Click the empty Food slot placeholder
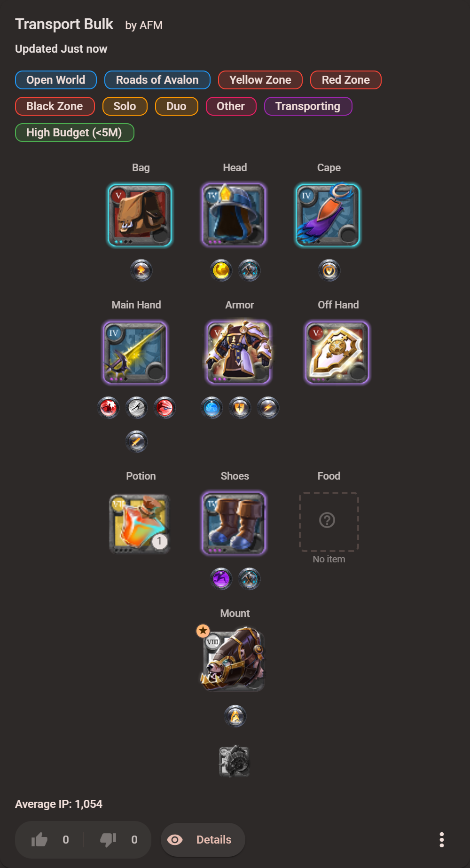The height and width of the screenshot is (868, 470). tap(329, 521)
